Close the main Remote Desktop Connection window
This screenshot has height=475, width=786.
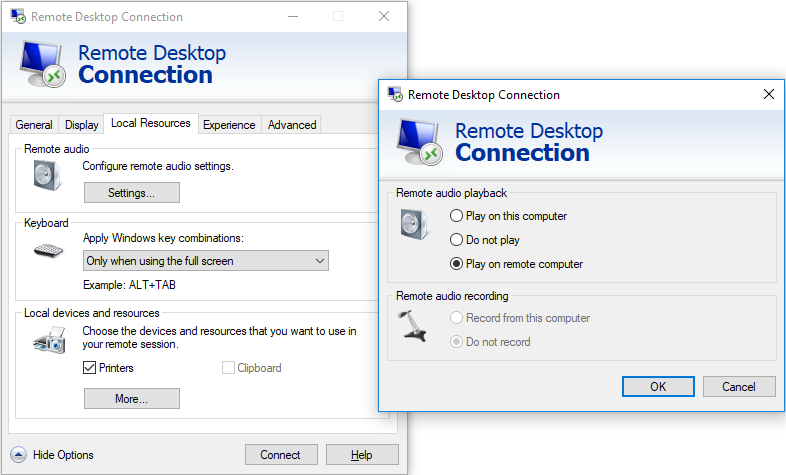point(384,17)
